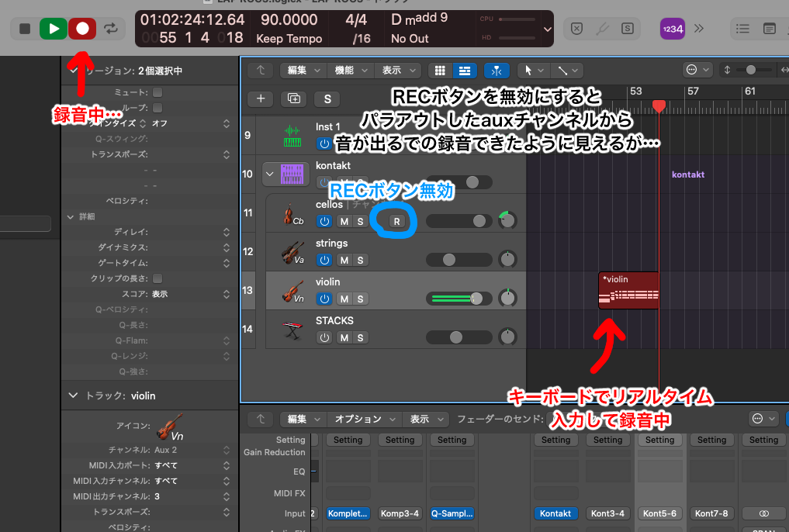The image size is (789, 532).
Task: Collapse the トラック: violin disclosure
Action: pyautogui.click(x=73, y=396)
